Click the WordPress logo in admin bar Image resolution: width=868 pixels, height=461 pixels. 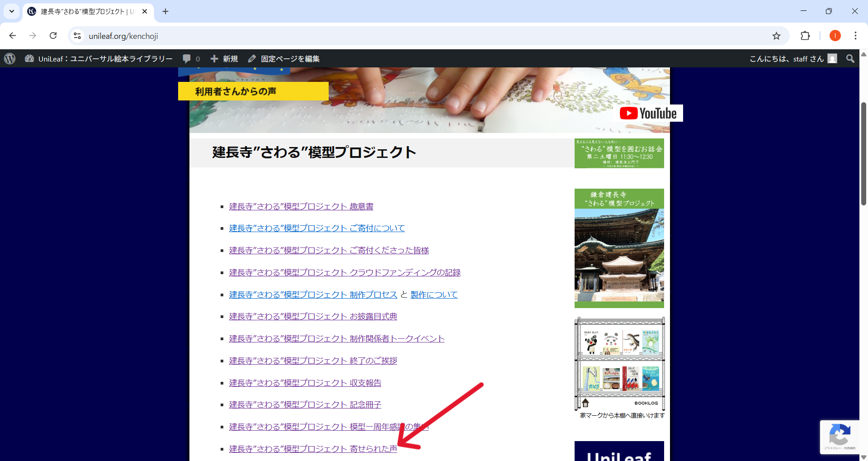pos(10,59)
